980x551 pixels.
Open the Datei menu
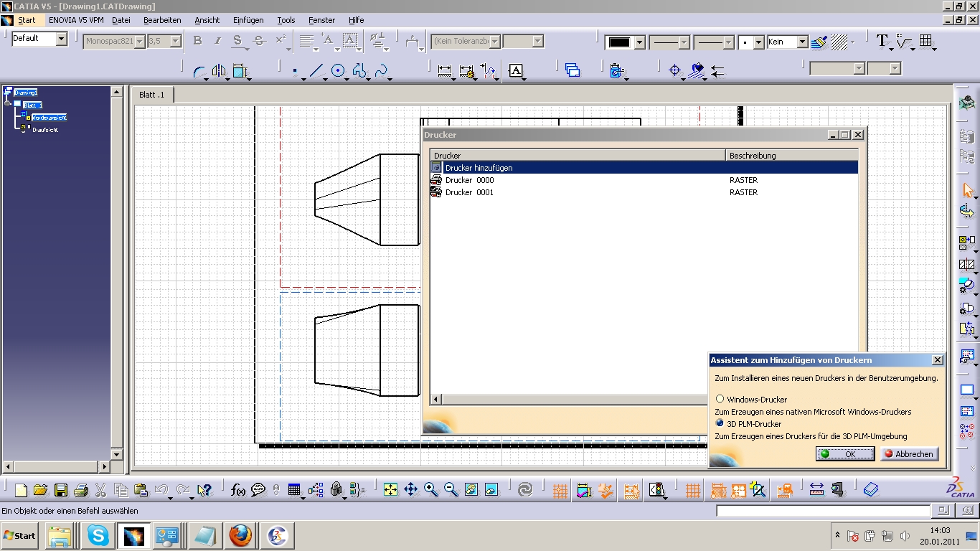[121, 20]
